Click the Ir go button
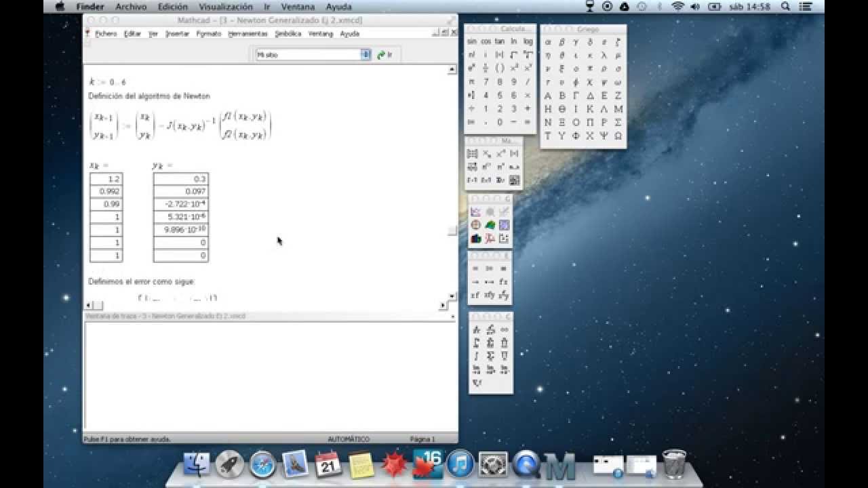 385,55
